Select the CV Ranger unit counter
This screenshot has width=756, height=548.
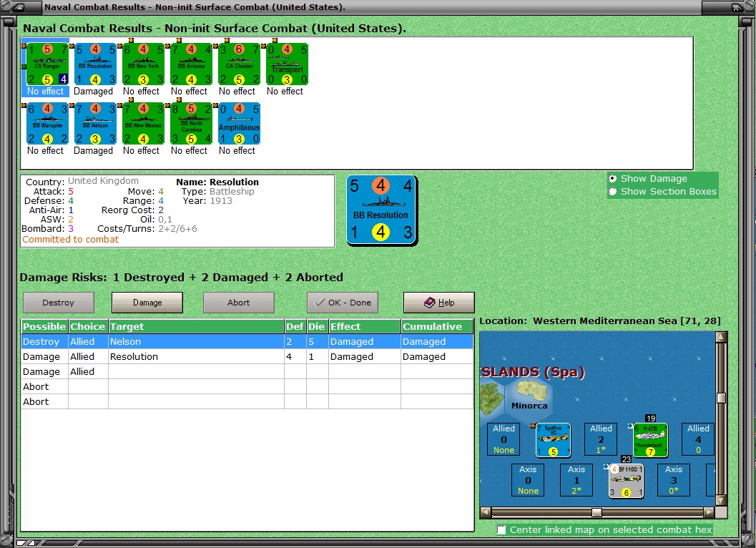(x=47, y=64)
